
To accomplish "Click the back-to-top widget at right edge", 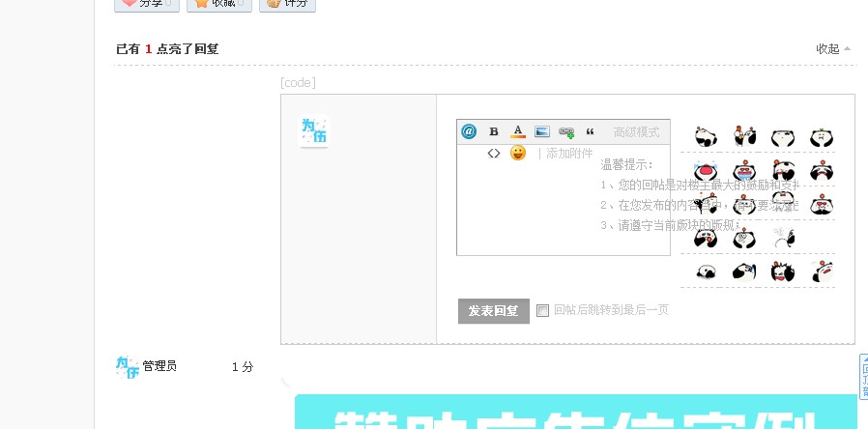I will coord(863,377).
